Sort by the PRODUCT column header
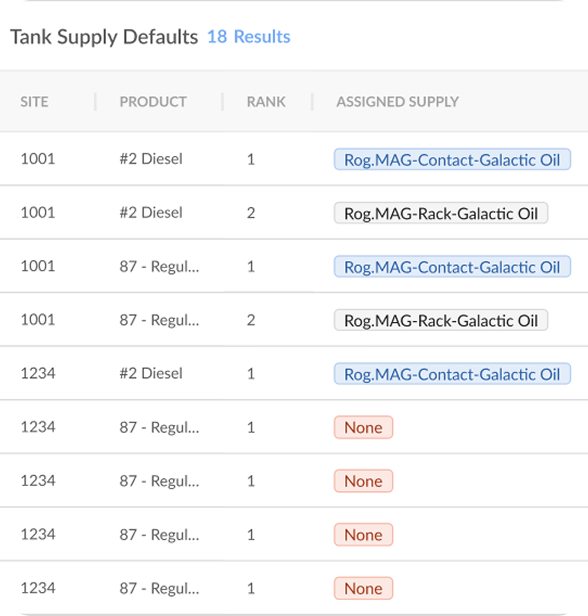The width and height of the screenshot is (588, 616). (x=153, y=102)
